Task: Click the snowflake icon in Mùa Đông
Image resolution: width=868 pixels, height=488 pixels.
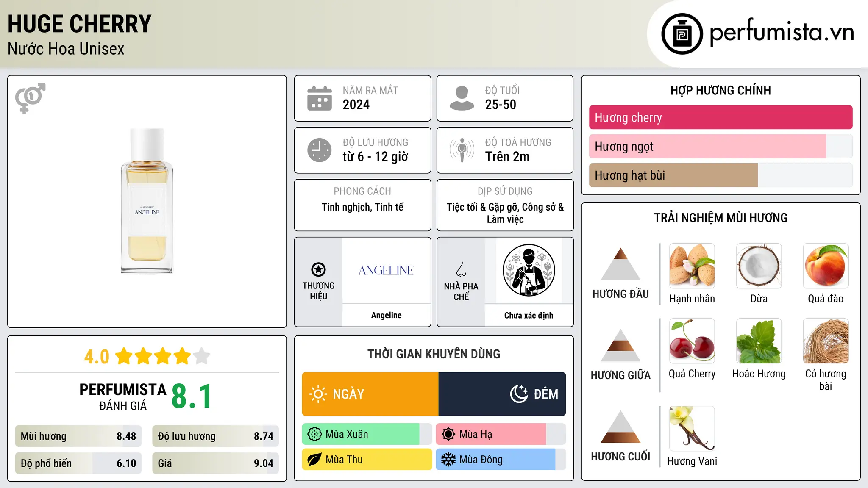Action: [448, 460]
